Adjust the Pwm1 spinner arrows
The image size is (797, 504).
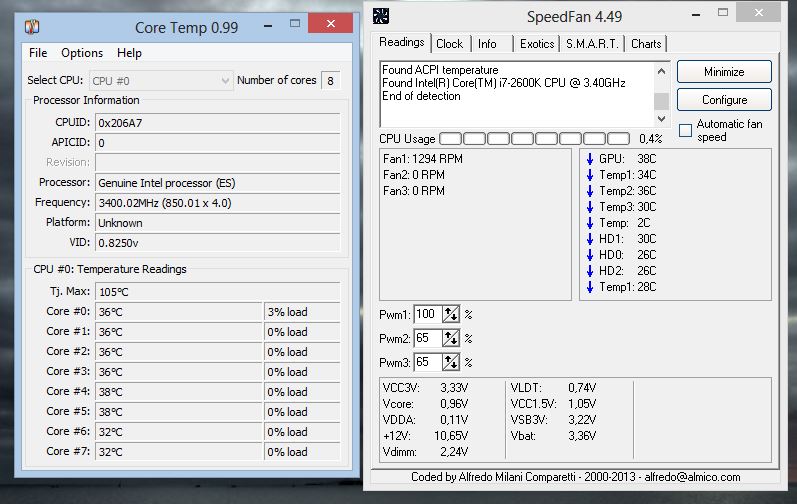451,314
